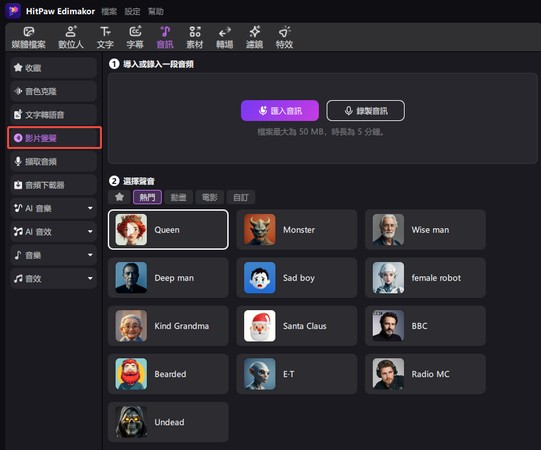This screenshot has height=450, width=541.
Task: Choose the Deep man voice card
Action: [168, 277]
